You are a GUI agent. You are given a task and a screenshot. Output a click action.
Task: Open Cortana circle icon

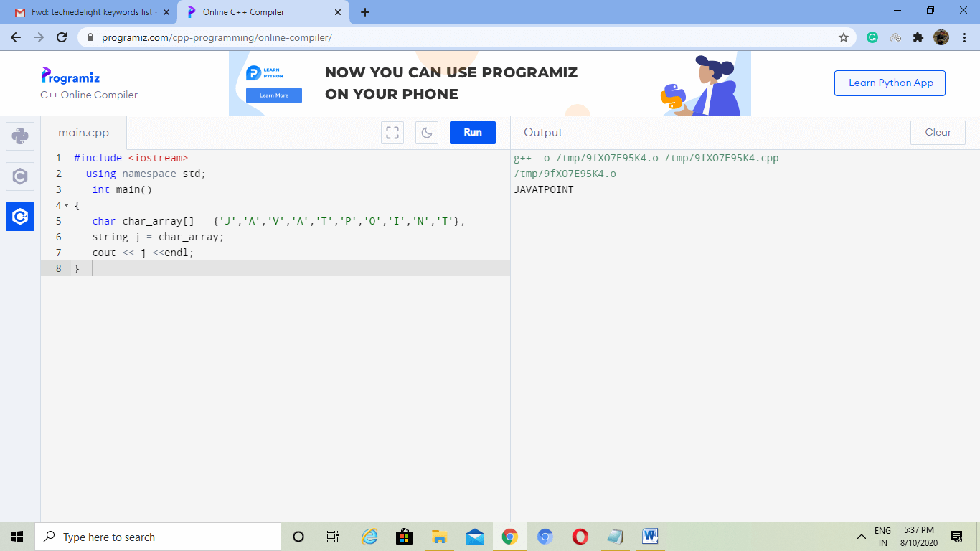[298, 537]
